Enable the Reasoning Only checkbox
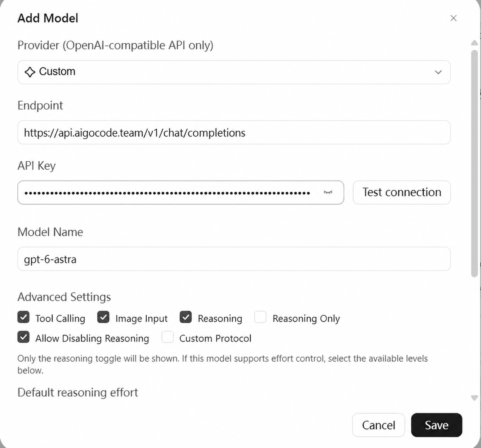This screenshot has width=481, height=448. point(260,317)
